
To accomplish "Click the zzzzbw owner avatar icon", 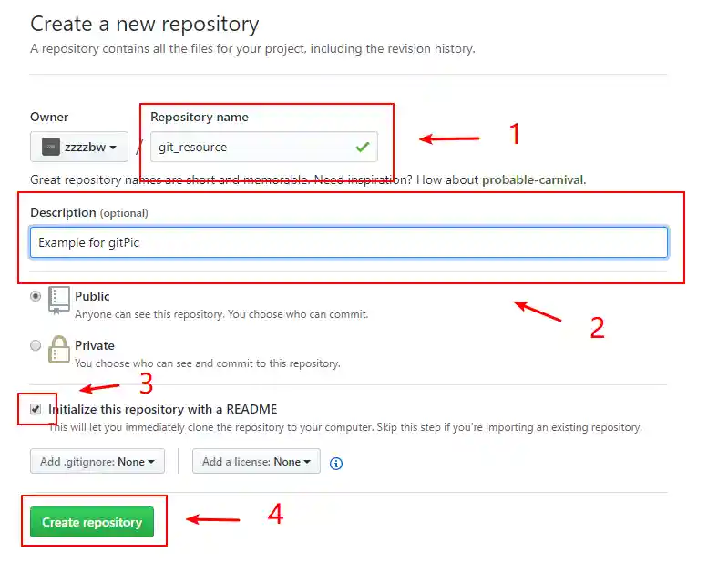I will click(x=51, y=147).
